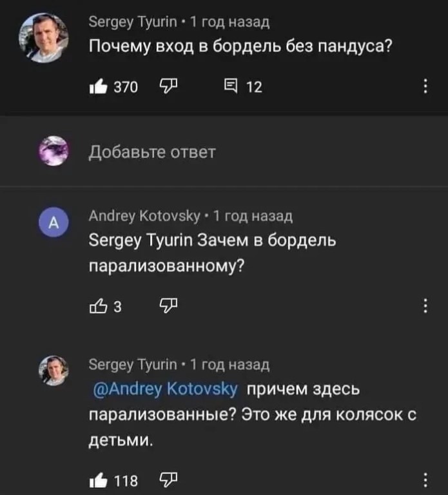Screen dimensions: 448x495
Task: Click 'Sergey Tyurin' author name on top comment
Action: pyautogui.click(x=133, y=23)
